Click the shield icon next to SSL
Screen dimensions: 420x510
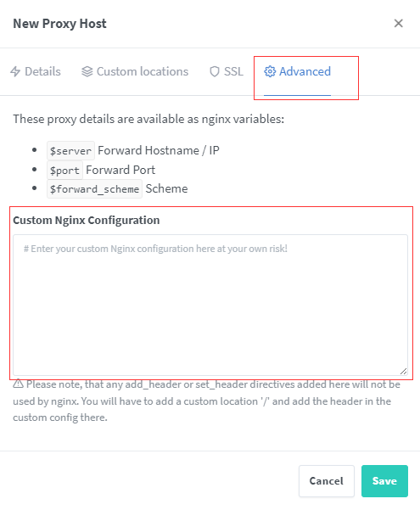click(215, 71)
